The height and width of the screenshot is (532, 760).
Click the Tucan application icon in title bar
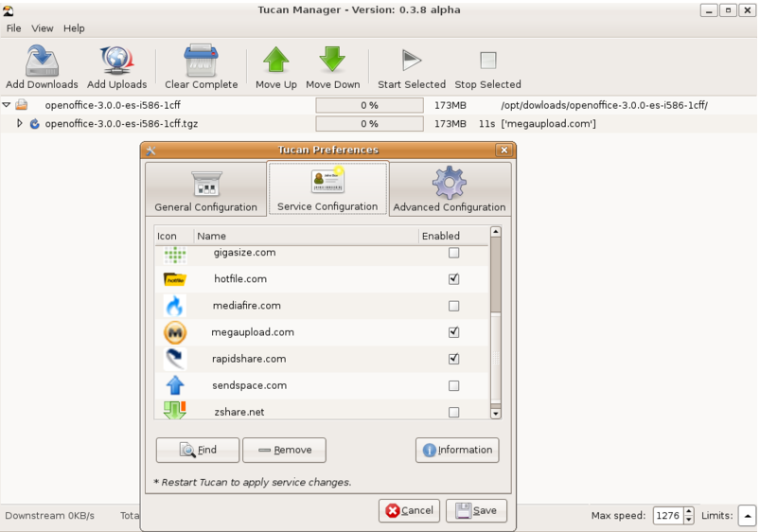coord(8,10)
